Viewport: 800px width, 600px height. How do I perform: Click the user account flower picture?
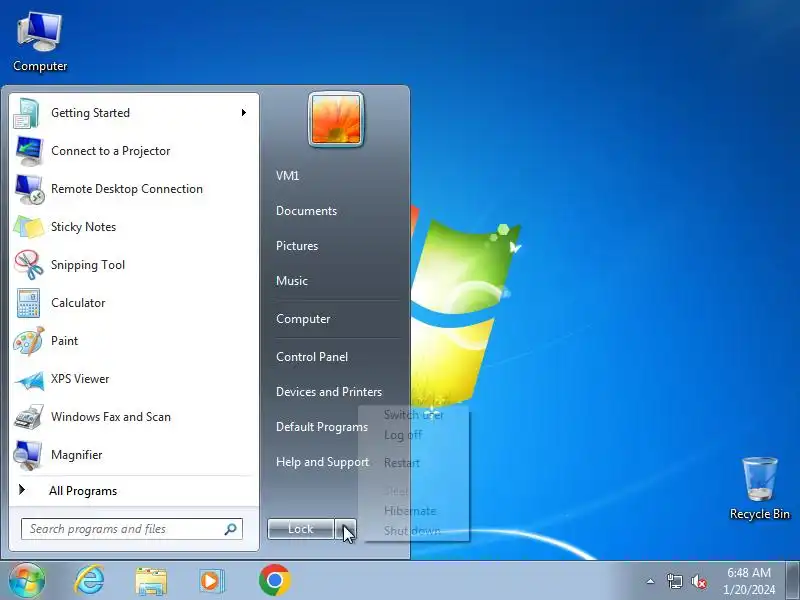point(336,119)
